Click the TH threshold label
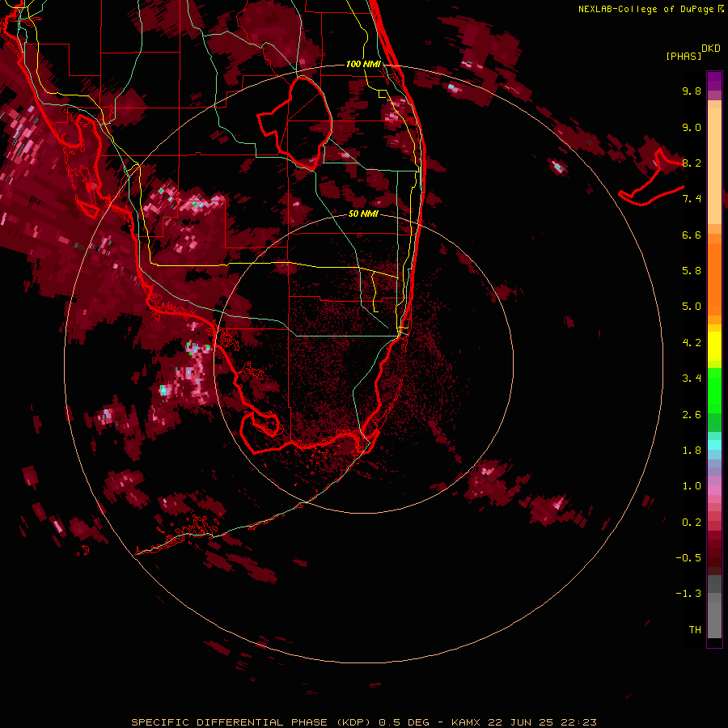Image resolution: width=728 pixels, height=728 pixels. coord(695,630)
